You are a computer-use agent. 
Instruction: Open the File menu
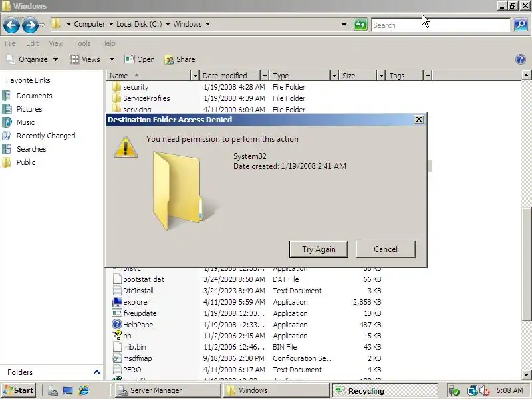tap(10, 43)
